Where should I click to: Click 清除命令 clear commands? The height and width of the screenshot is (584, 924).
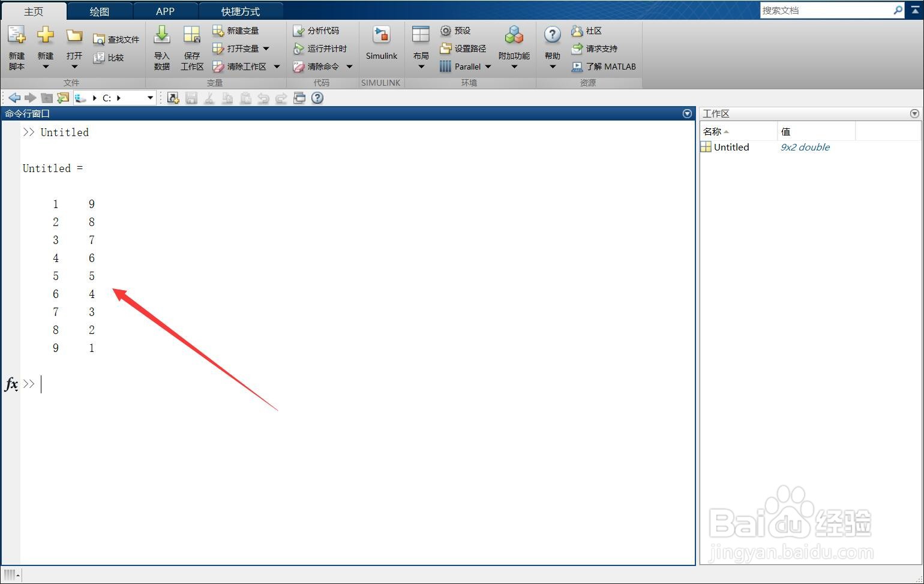(316, 67)
